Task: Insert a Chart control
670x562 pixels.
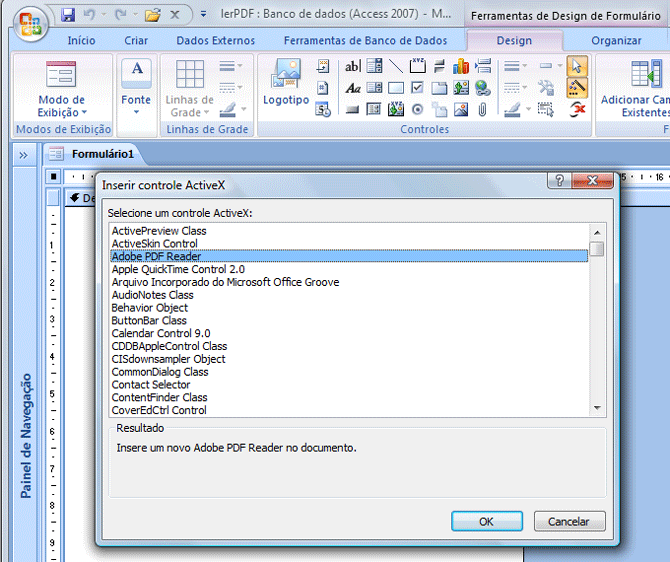Action: coord(461,66)
